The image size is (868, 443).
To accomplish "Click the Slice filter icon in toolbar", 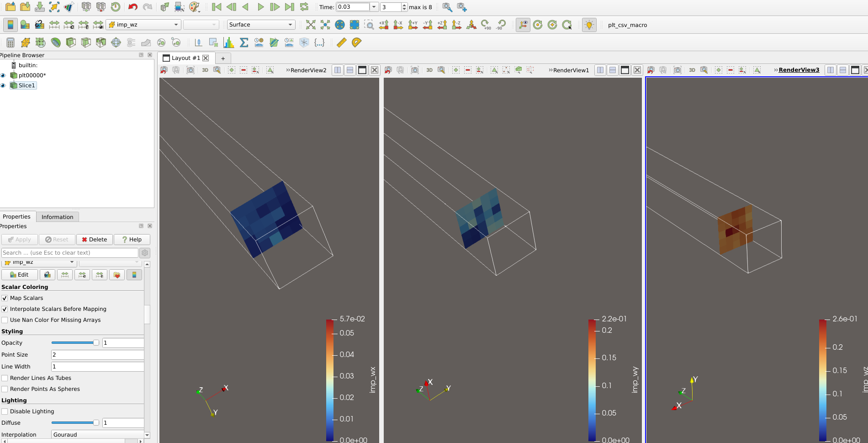I will [x=85, y=43].
